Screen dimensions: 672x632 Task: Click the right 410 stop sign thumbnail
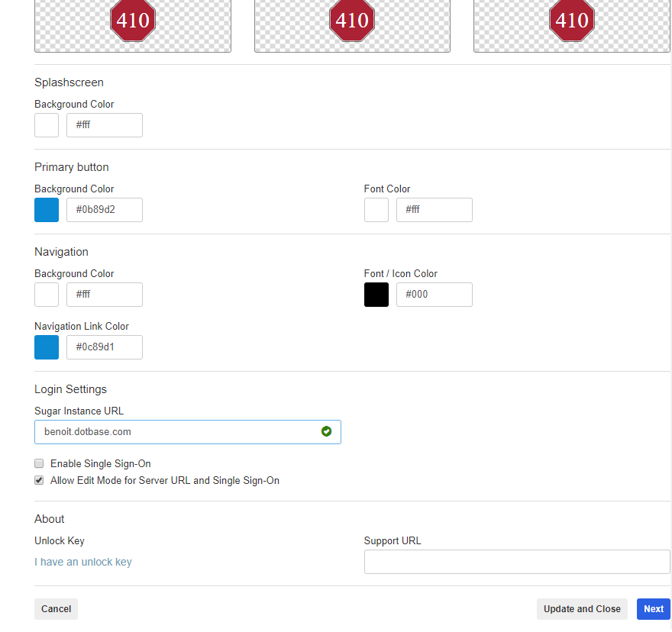click(x=571, y=21)
